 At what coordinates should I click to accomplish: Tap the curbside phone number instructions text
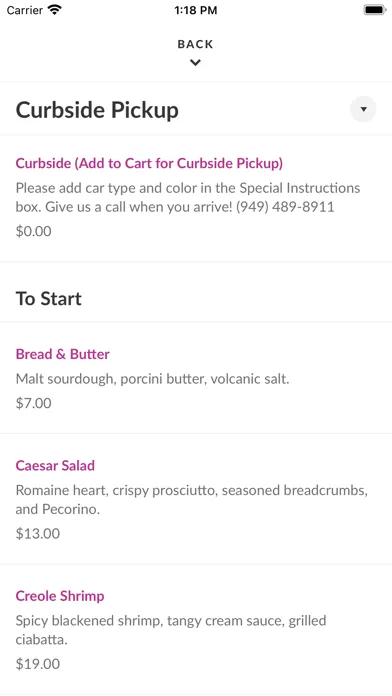(188, 197)
